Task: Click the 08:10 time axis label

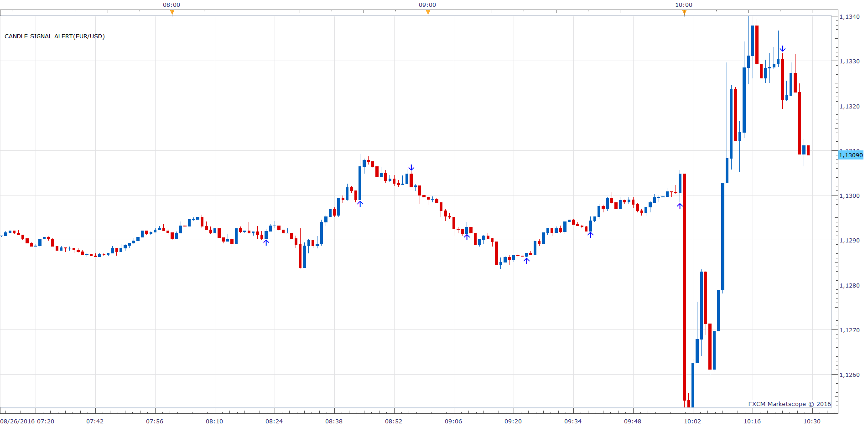Action: click(214, 422)
